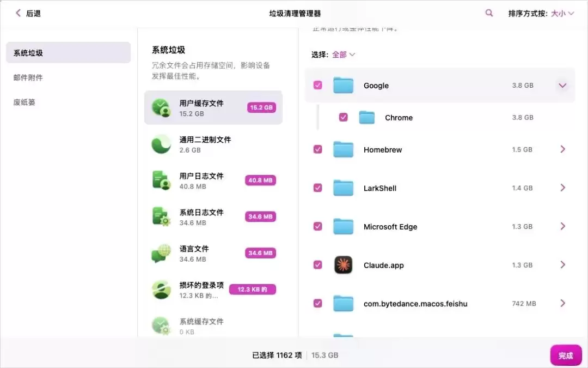Image resolution: width=588 pixels, height=368 pixels.
Task: Click the search magnifier icon
Action: [x=489, y=13]
